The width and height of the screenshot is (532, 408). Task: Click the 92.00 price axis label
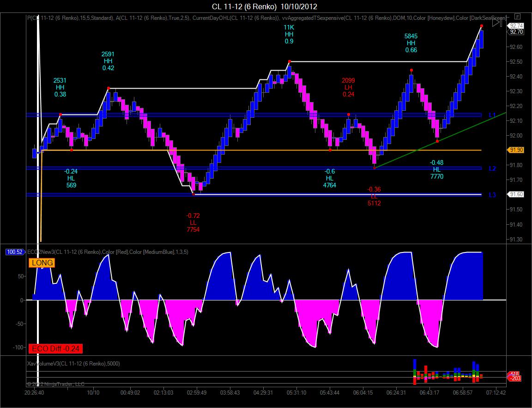[516, 136]
